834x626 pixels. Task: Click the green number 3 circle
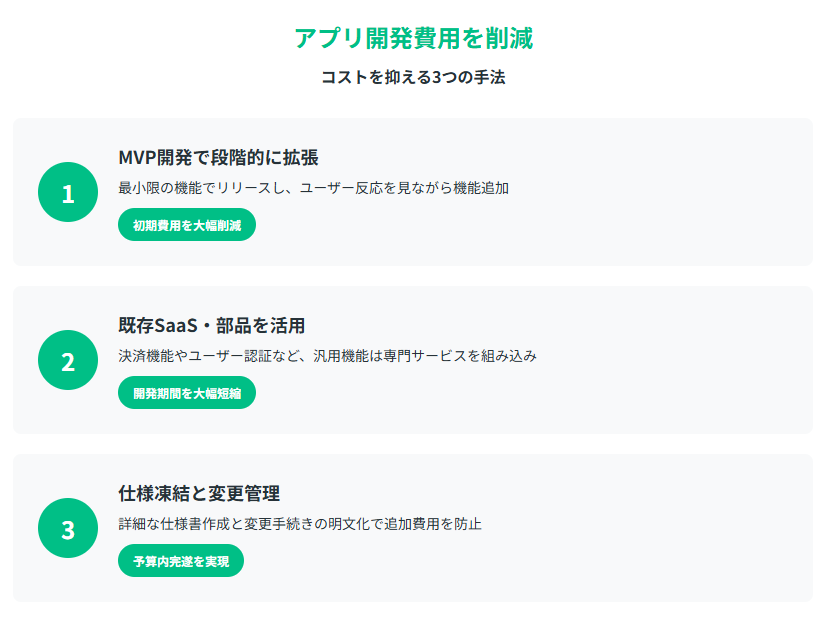[68, 528]
